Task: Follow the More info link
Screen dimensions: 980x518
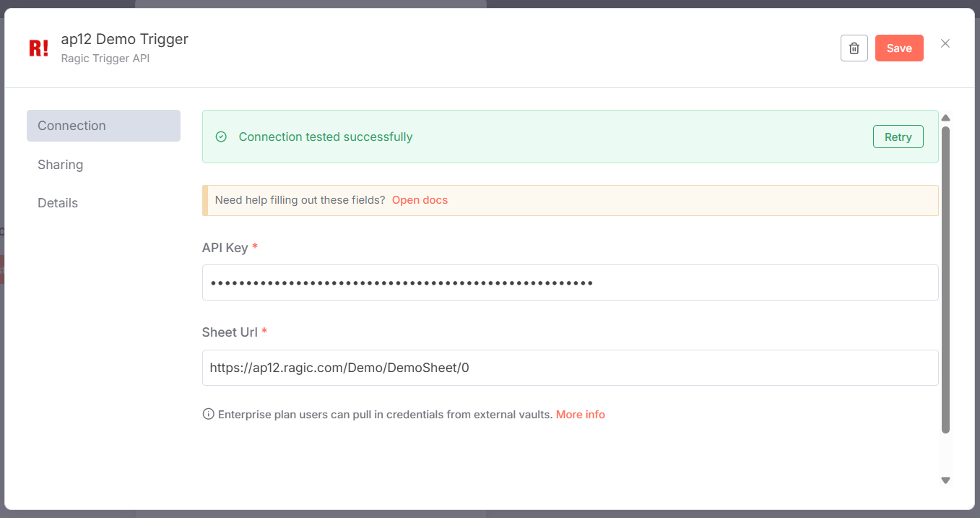Action: click(x=580, y=415)
